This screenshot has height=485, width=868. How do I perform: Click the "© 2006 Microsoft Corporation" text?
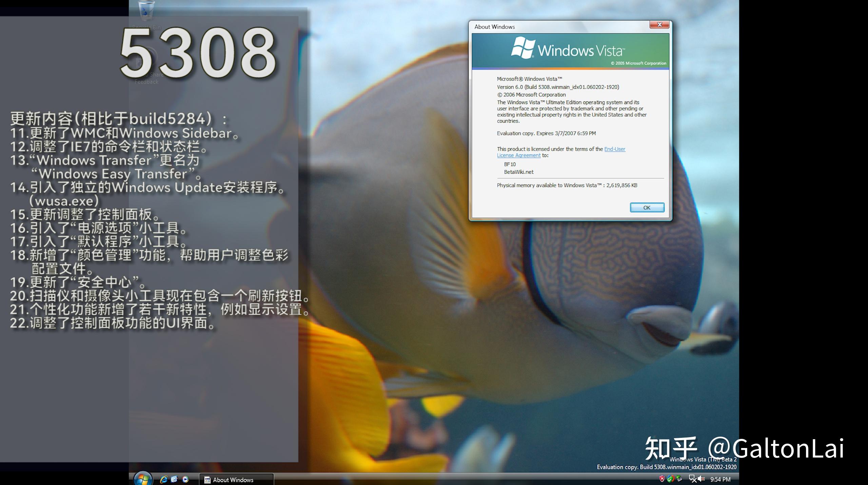(531, 95)
